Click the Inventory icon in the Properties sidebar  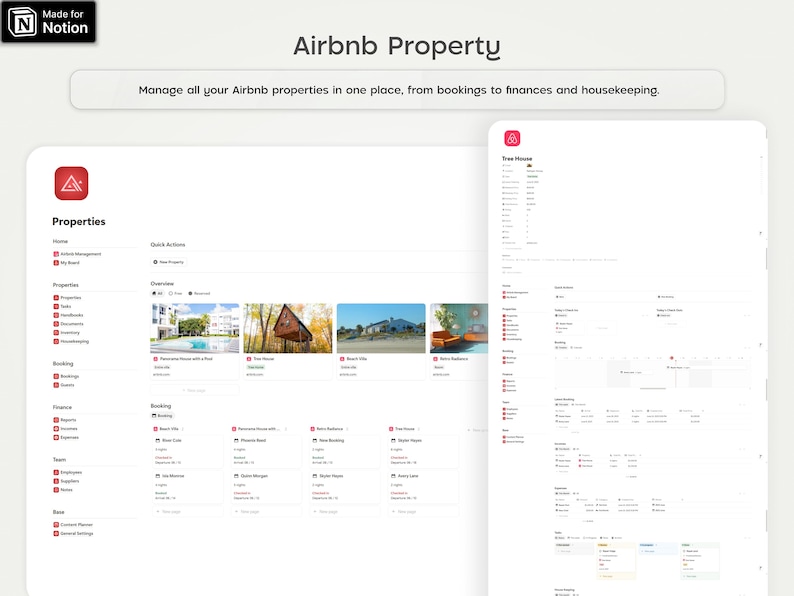pyautogui.click(x=56, y=333)
